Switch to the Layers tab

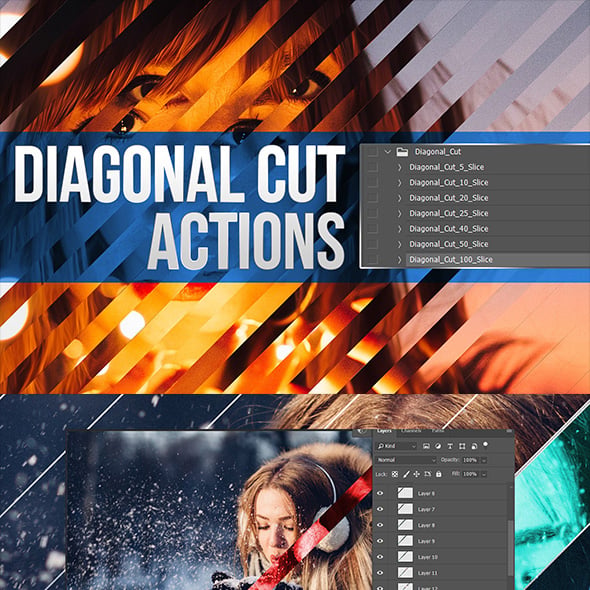click(384, 431)
